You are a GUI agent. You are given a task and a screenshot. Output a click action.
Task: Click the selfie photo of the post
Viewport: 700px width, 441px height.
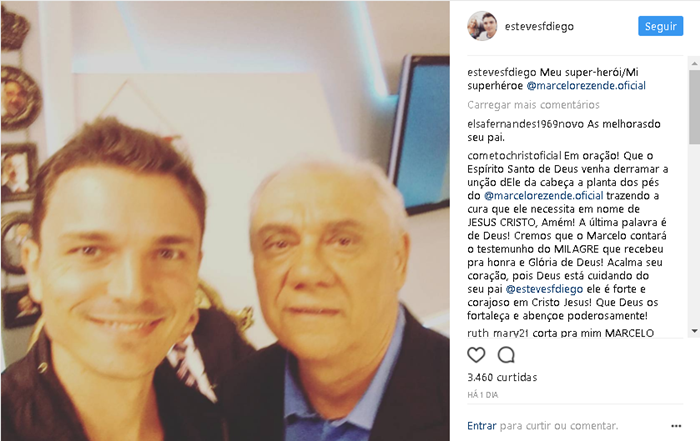click(225, 220)
